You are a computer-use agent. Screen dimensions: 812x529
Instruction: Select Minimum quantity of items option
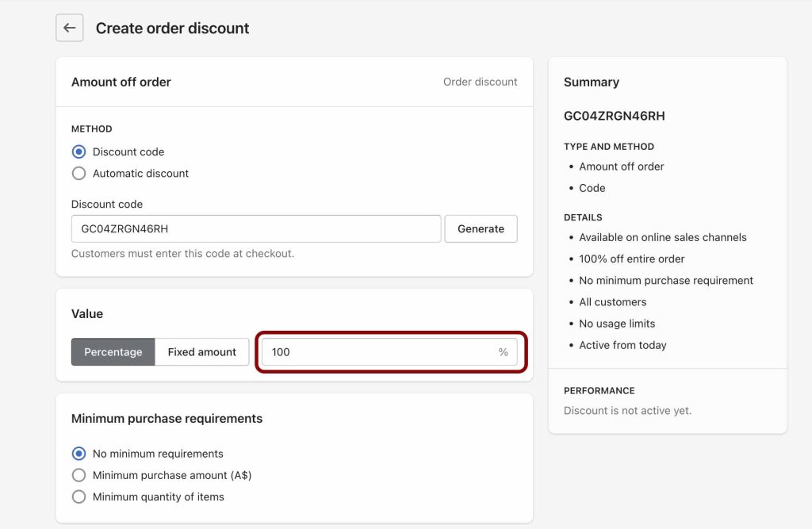79,496
